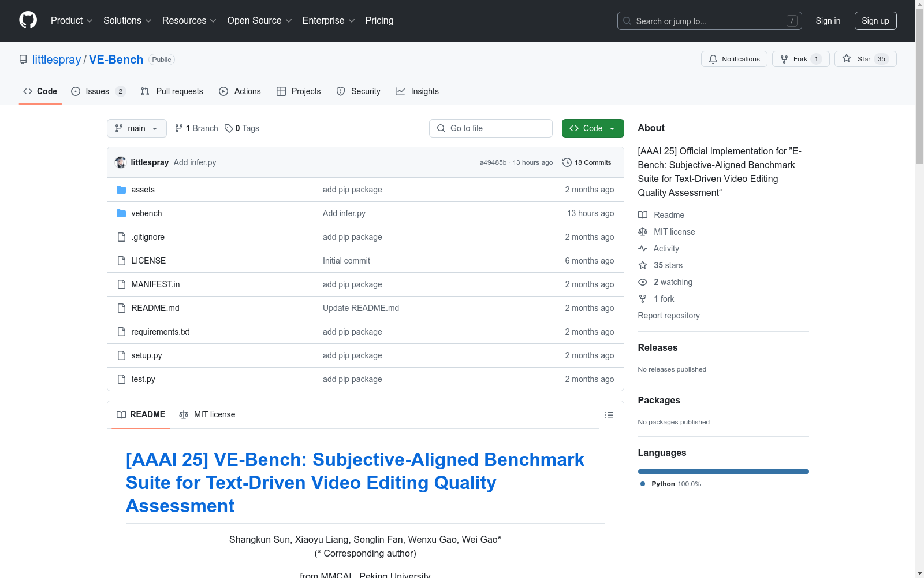Viewport: 924px width, 578px height.
Task: Expand the Solutions menu
Action: tap(128, 21)
